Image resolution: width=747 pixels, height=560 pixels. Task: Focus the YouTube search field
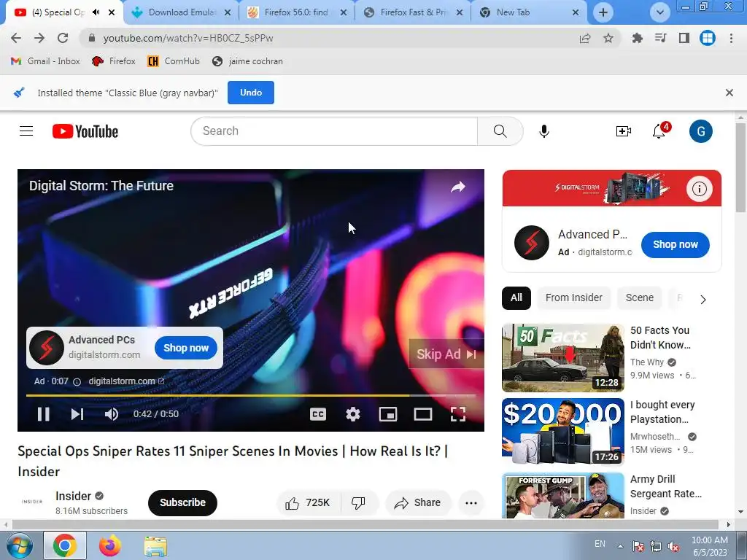coord(333,131)
